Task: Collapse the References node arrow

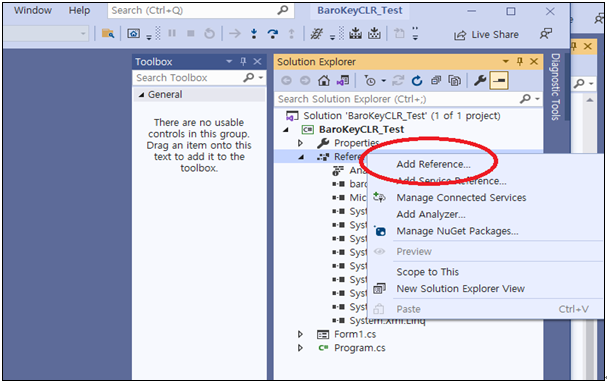Action: [x=301, y=157]
